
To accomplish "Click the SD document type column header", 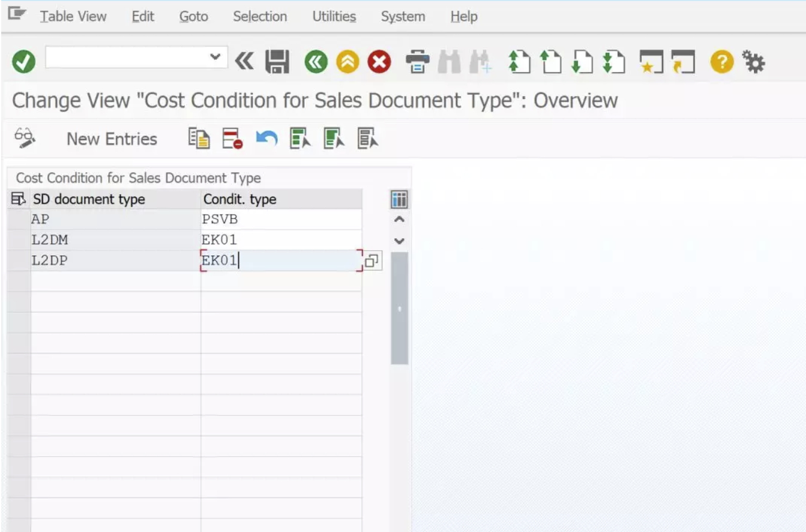I will (x=116, y=199).
